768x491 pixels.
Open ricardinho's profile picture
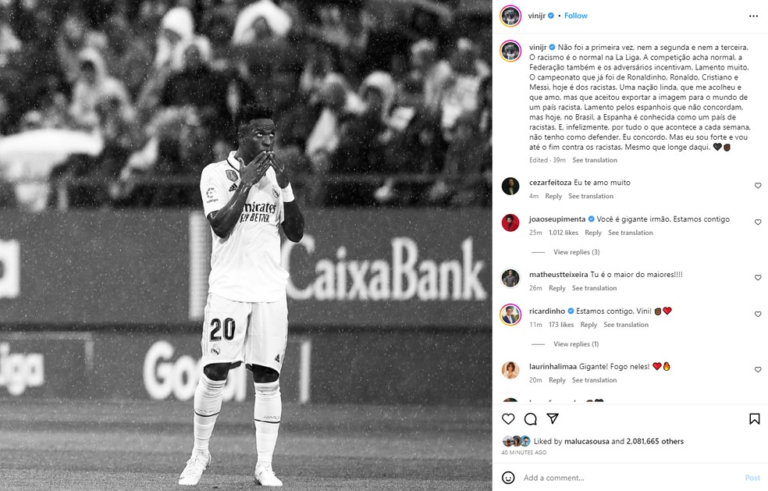click(510, 314)
